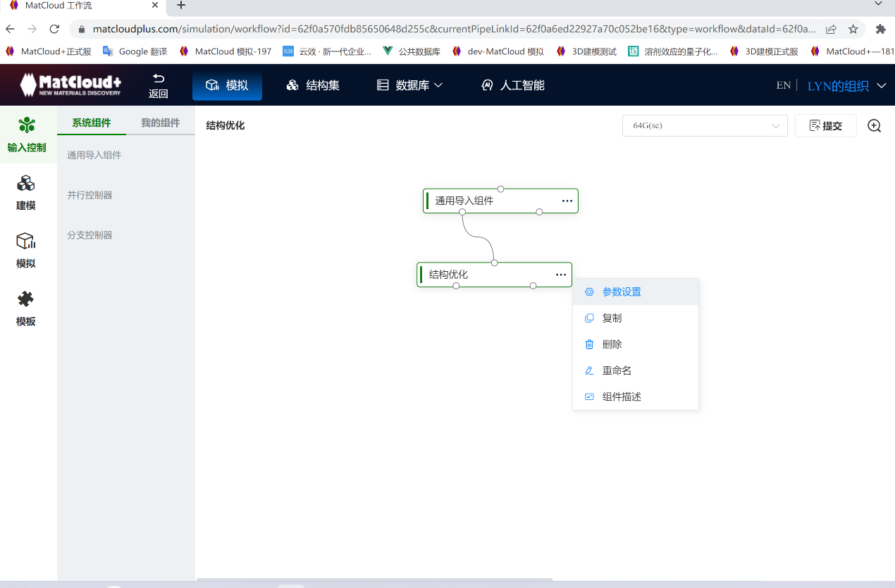
Task: Click the magnifier zoom icon near 提交
Action: pyautogui.click(x=874, y=125)
